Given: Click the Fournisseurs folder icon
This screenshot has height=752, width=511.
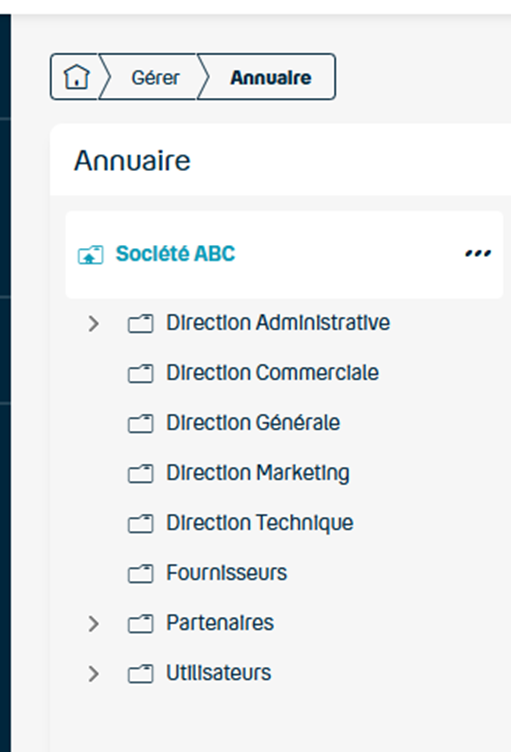Looking at the screenshot, I should point(141,574).
